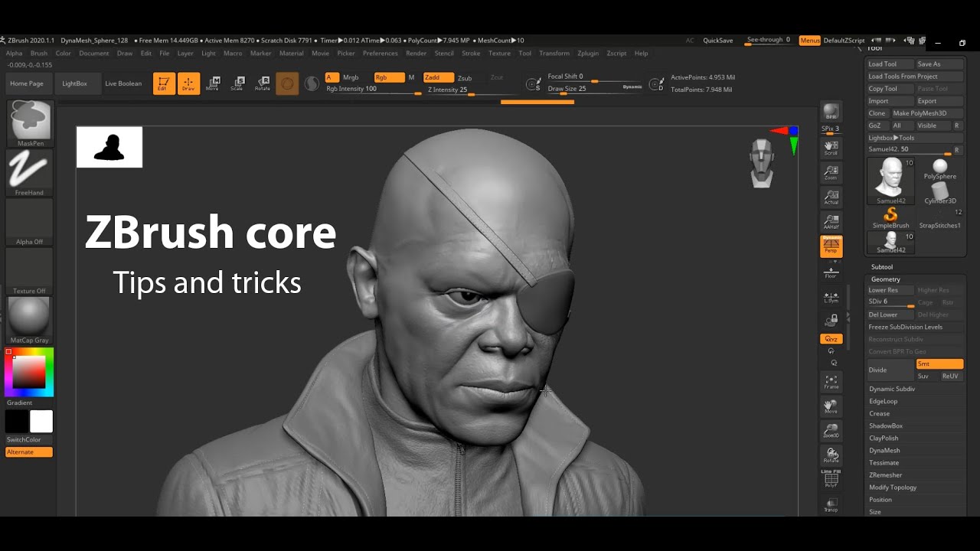Open the FreeHand stroke picker
This screenshot has width=980, height=551.
click(x=30, y=173)
